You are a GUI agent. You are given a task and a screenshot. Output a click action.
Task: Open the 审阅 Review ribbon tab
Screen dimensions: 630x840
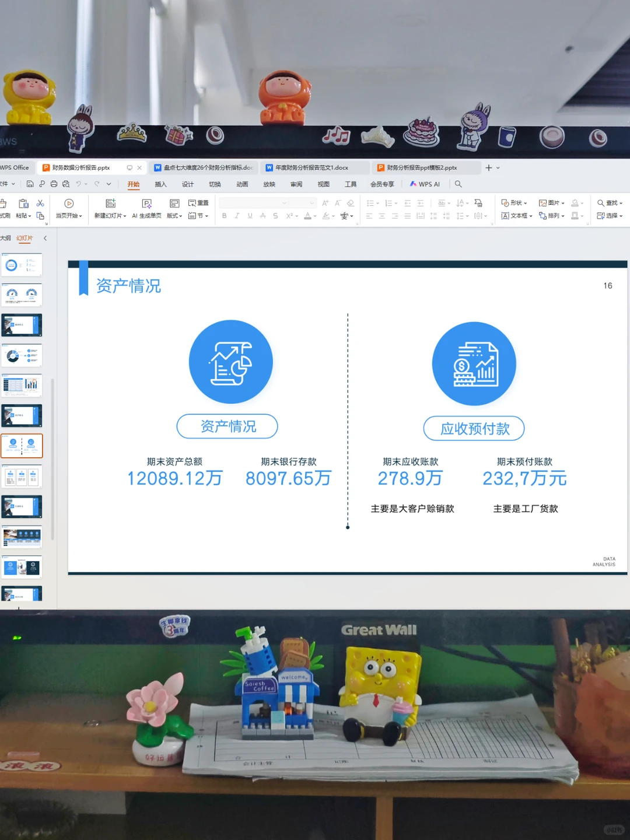coord(296,184)
